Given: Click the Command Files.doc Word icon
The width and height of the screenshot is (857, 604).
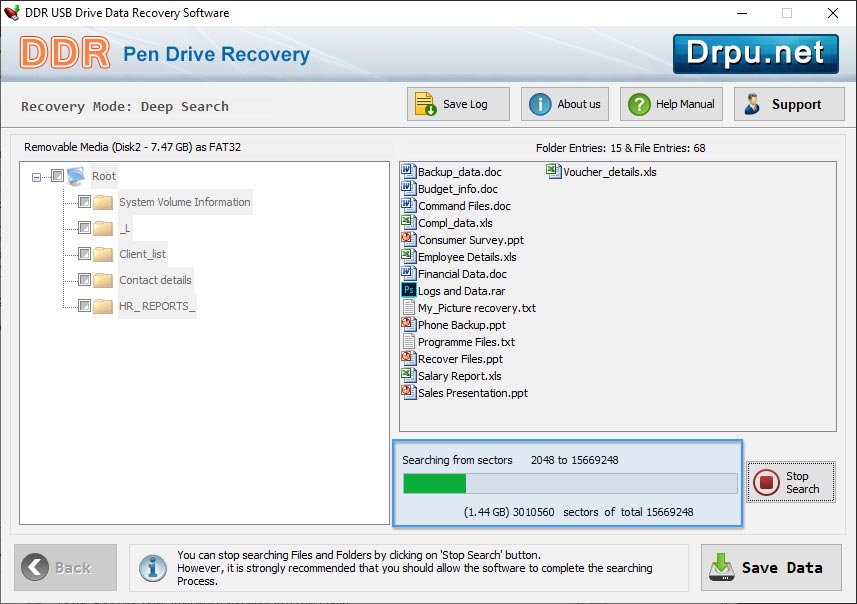Looking at the screenshot, I should tap(408, 206).
